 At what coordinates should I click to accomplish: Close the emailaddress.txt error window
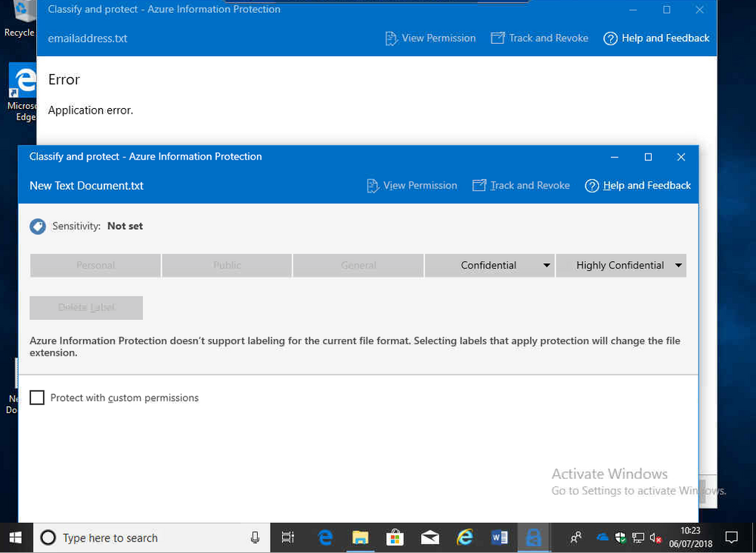pos(699,10)
